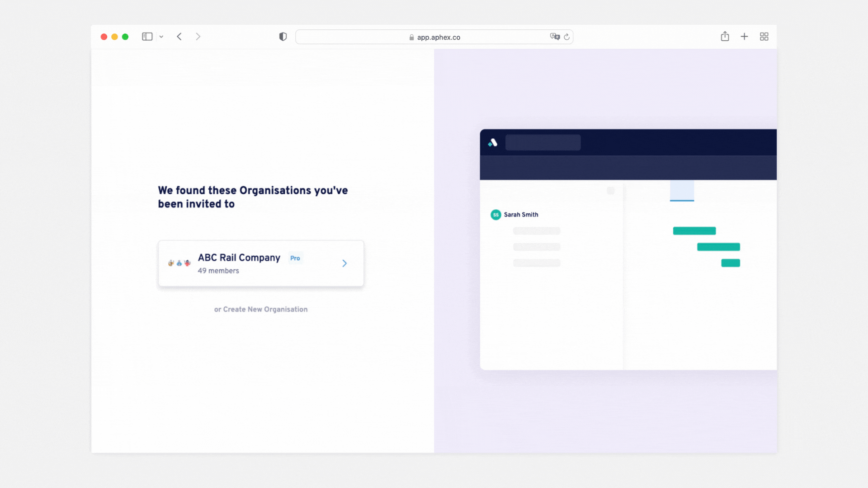Open the privacy shield report icon
Viewport: 868px width, 488px height.
pos(283,37)
